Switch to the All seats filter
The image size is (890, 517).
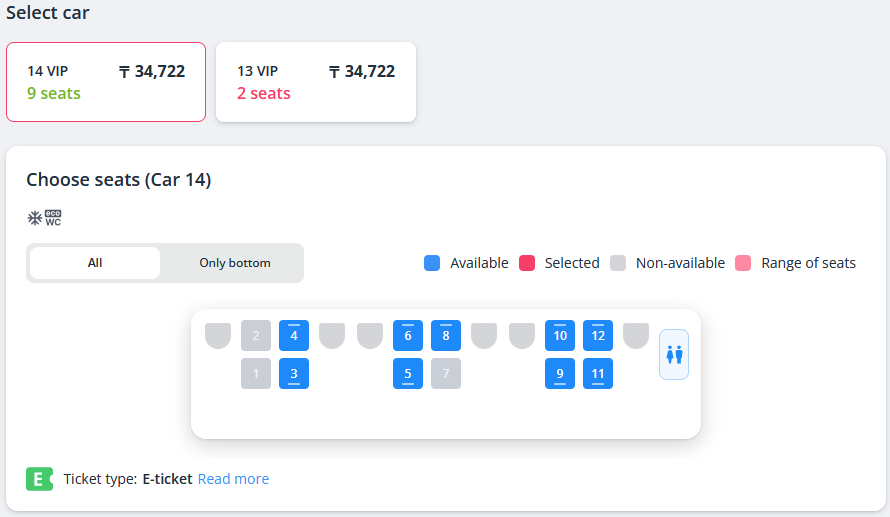click(x=95, y=263)
